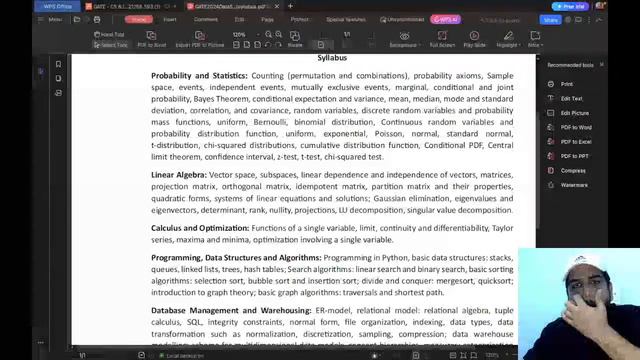
Task: Open the three-dot more options menu
Action: 589,20
